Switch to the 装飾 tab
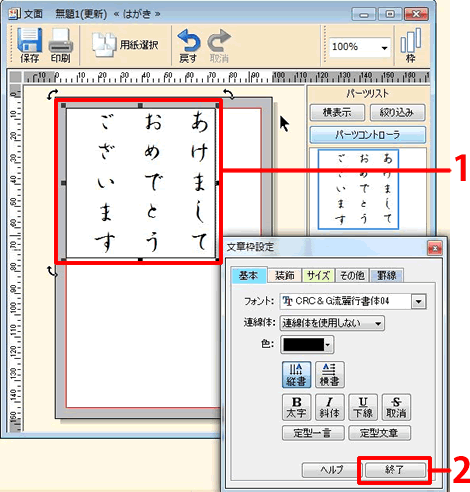 tap(285, 276)
